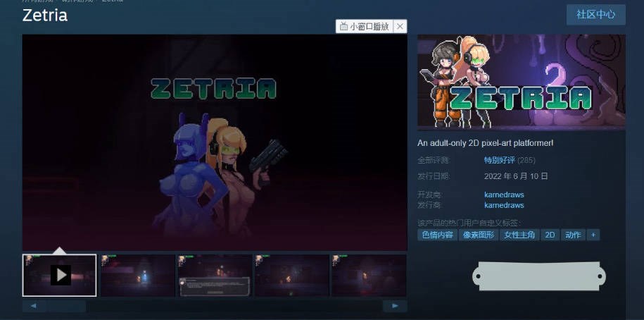Click the 小窗口播放 mini-player button
This screenshot has height=320, width=644.
click(365, 27)
